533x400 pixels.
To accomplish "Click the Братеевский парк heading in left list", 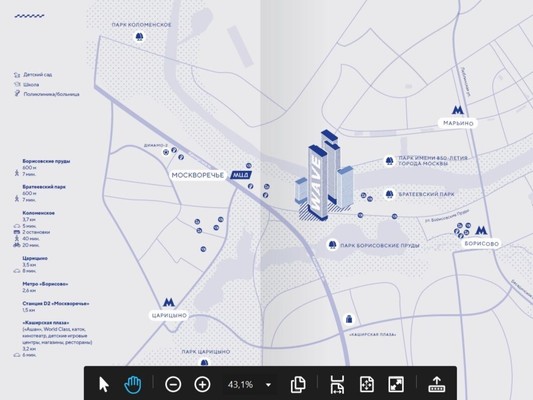I will point(44,187).
